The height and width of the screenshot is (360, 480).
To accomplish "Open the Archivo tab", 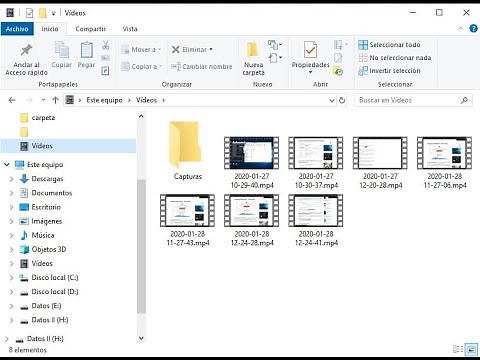I will pos(17,29).
